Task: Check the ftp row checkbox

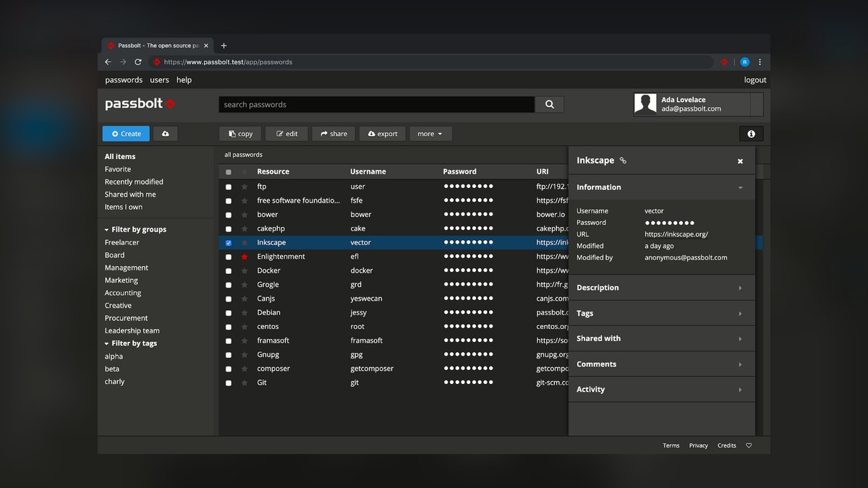Action: [x=229, y=187]
